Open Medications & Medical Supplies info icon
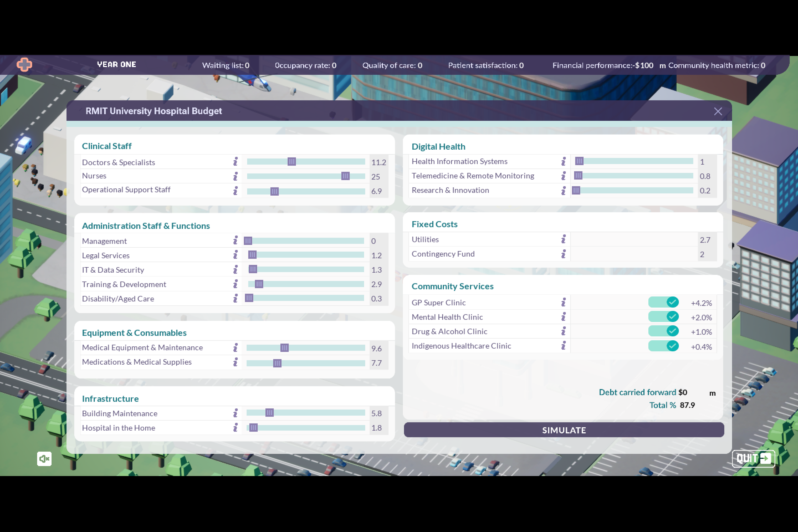798x532 pixels. pos(236,362)
